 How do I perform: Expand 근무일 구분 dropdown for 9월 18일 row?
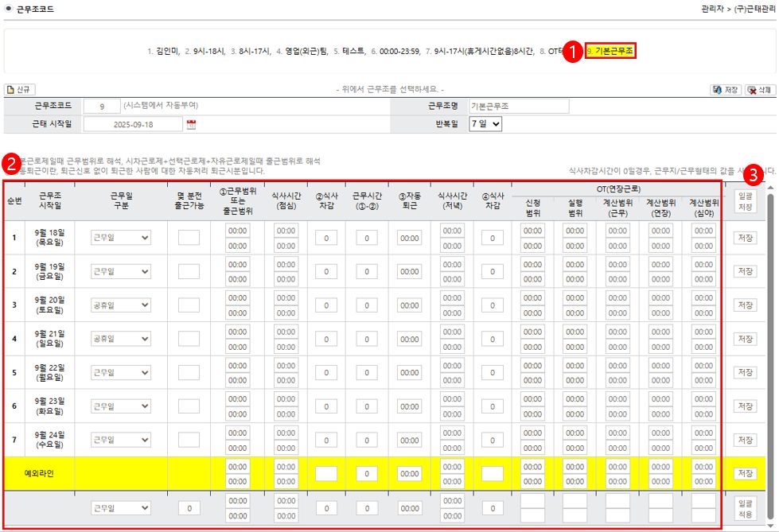point(120,238)
